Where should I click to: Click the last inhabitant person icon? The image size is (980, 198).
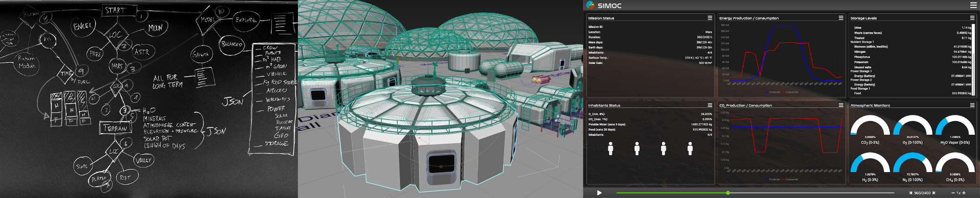coord(690,149)
